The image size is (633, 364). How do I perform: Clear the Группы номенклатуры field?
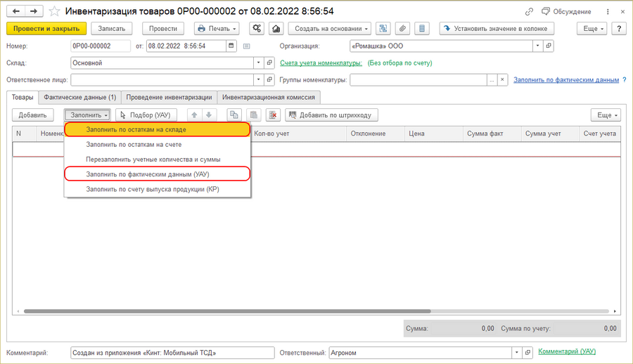point(502,80)
